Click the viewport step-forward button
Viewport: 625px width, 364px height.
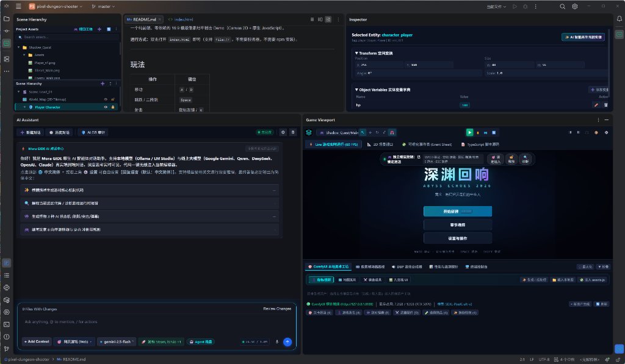(x=485, y=133)
